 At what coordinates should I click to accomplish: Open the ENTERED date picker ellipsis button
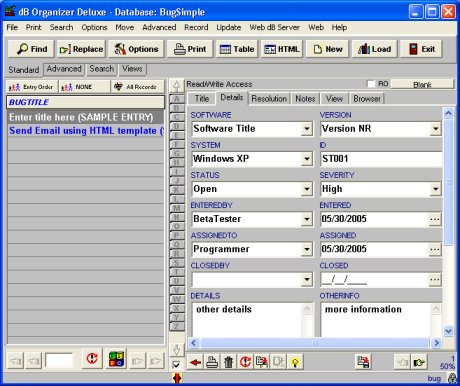pos(435,219)
